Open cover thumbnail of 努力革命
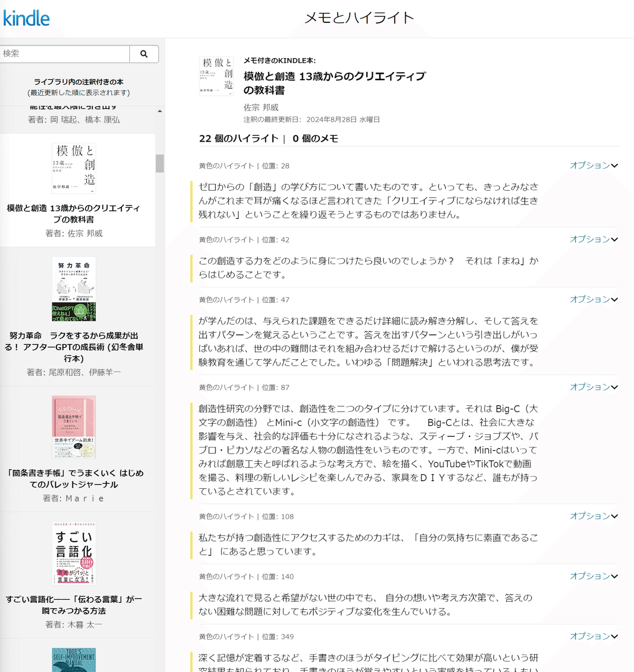Screen dimensions: 634x672 [x=74, y=290]
